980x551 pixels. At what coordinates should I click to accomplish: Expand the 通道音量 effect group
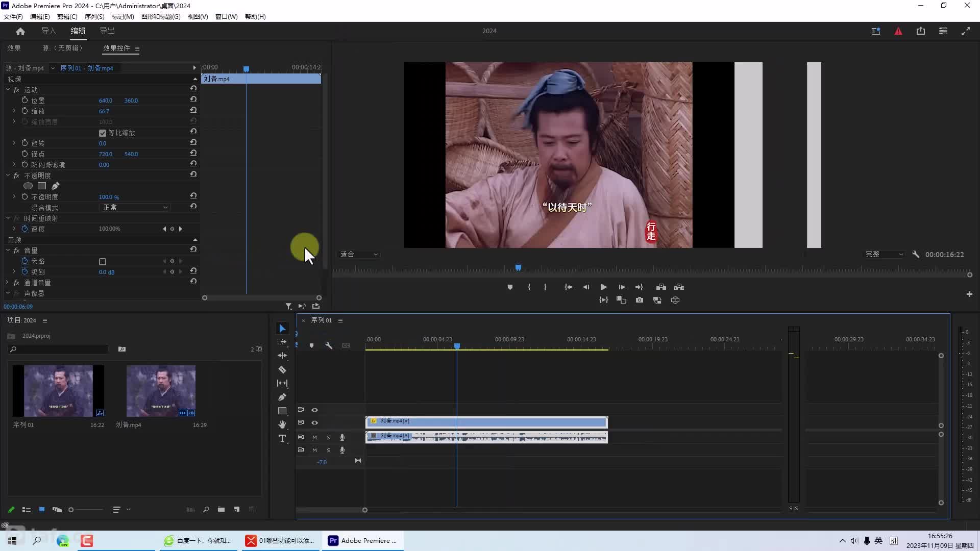click(8, 282)
